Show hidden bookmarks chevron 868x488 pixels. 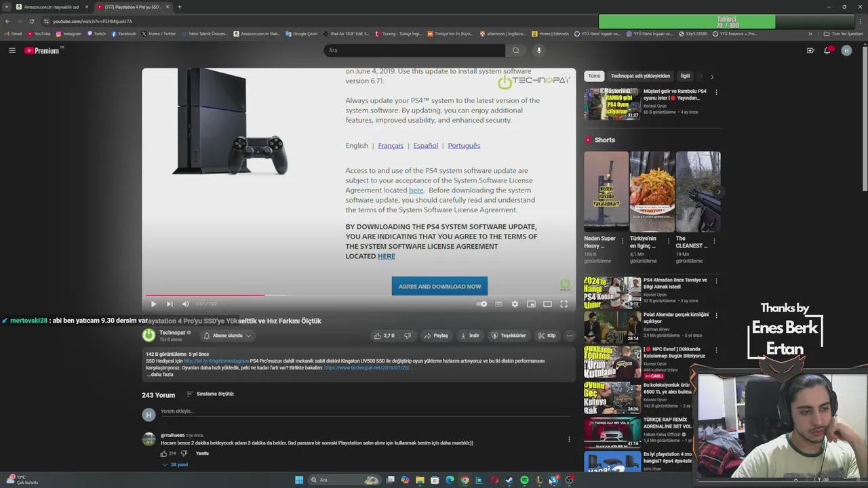[x=810, y=33]
